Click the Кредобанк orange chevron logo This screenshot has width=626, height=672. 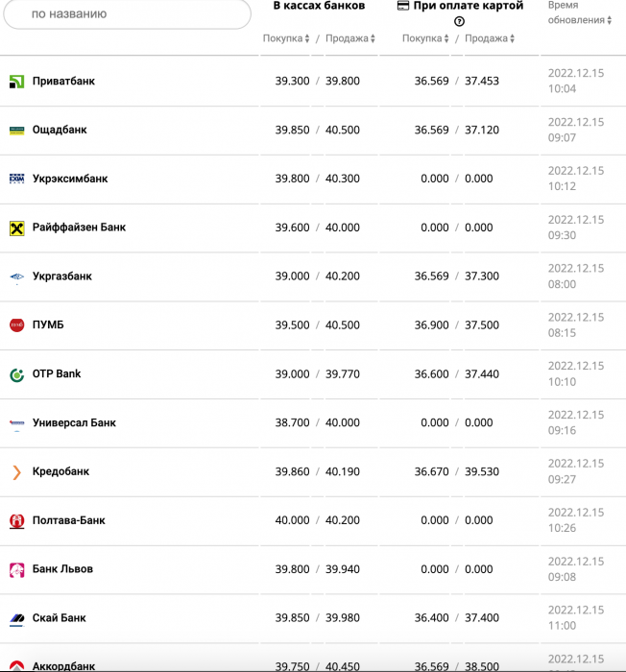click(16, 472)
